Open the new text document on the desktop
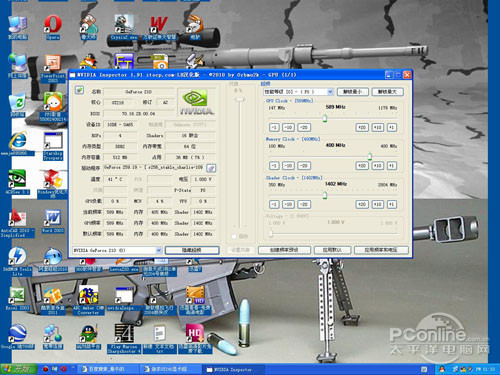The height and width of the screenshot is (375, 500). 159,339
